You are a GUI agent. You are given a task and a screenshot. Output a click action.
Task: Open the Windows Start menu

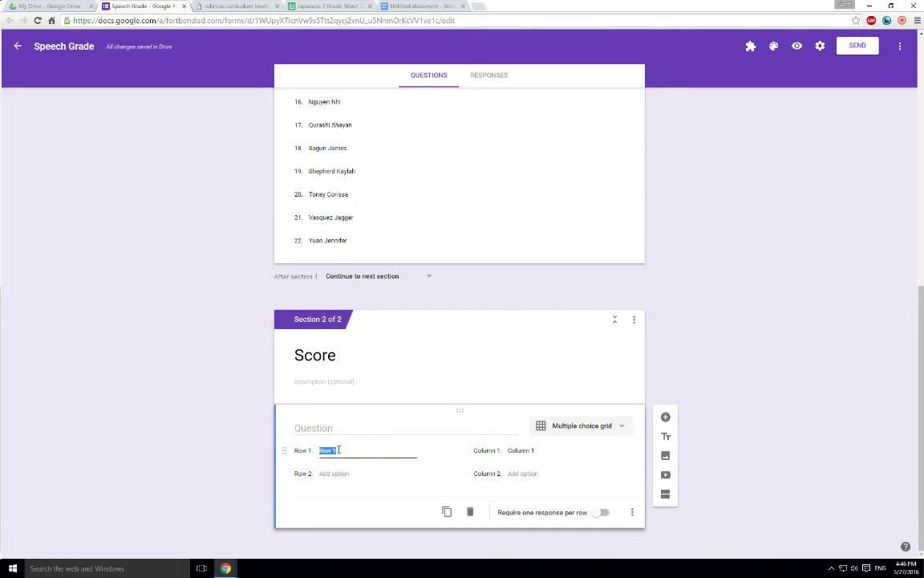(x=12, y=569)
